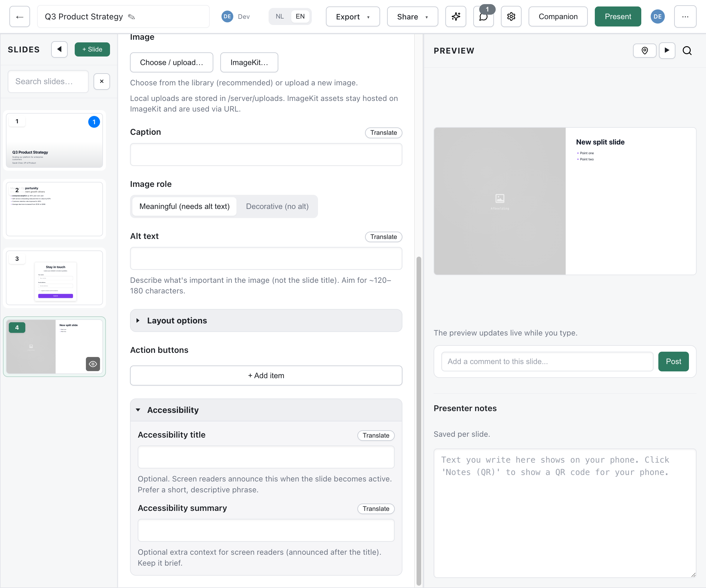The width and height of the screenshot is (706, 588).
Task: Open the settings gear
Action: point(511,16)
